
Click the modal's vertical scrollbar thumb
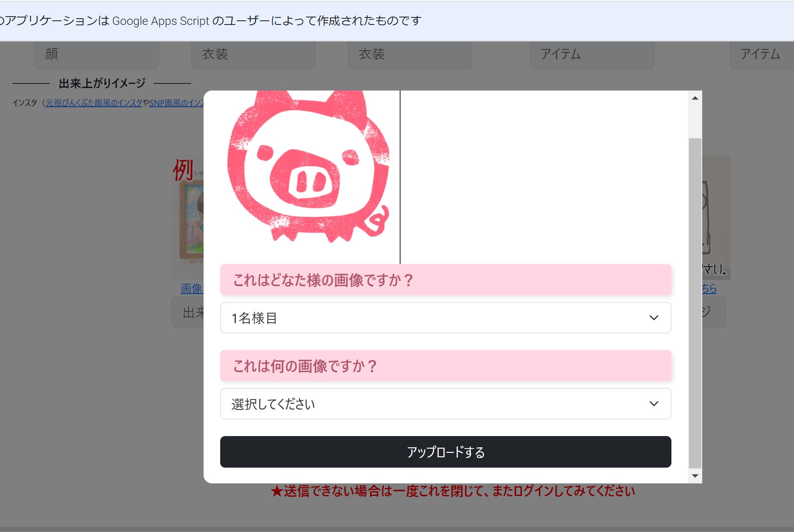coord(695,302)
